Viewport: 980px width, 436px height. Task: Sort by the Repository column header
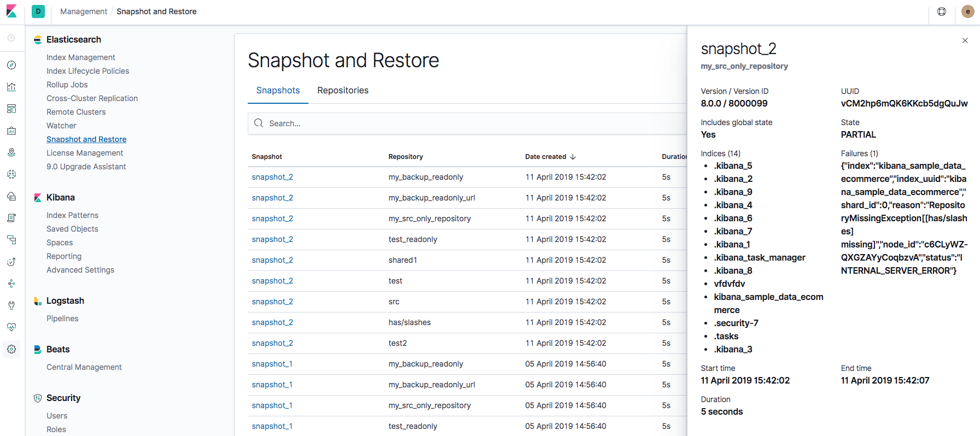(x=406, y=157)
